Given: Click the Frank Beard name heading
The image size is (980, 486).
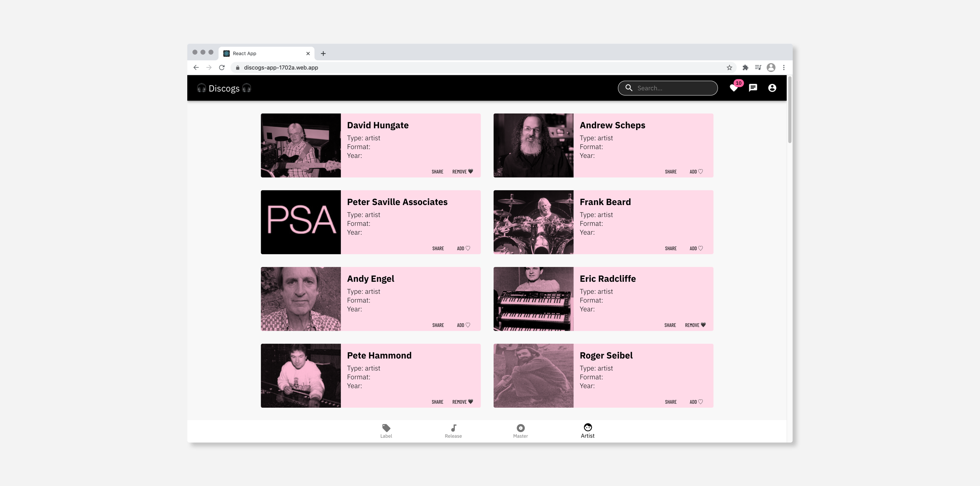Looking at the screenshot, I should [605, 202].
